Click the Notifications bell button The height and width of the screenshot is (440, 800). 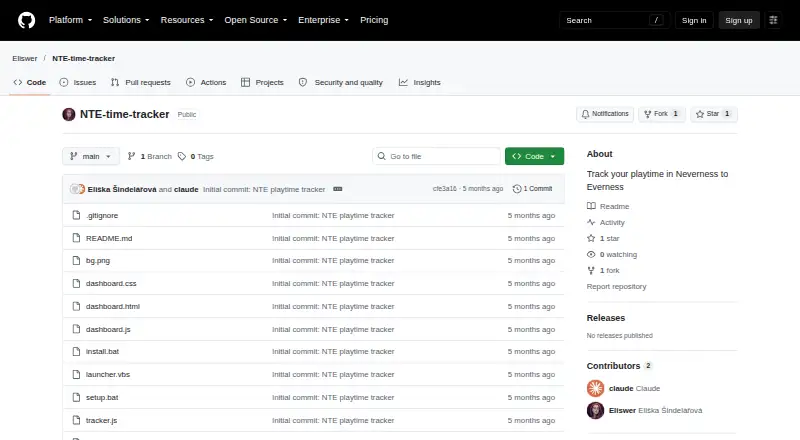[x=605, y=114]
